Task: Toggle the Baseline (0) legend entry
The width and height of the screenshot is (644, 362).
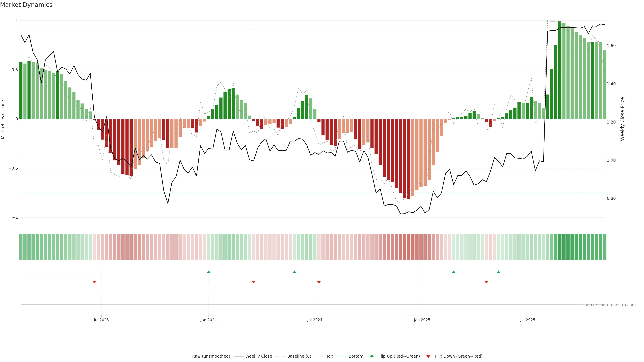Action: tap(299, 356)
